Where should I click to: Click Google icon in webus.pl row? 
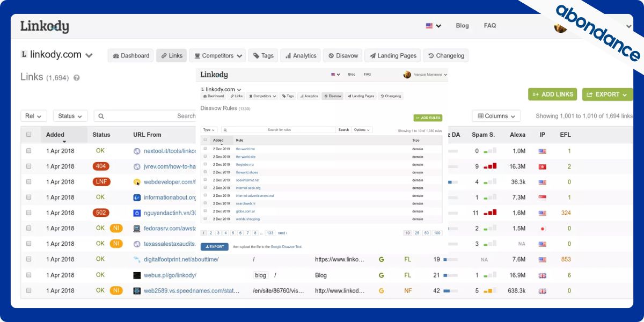coord(382,275)
